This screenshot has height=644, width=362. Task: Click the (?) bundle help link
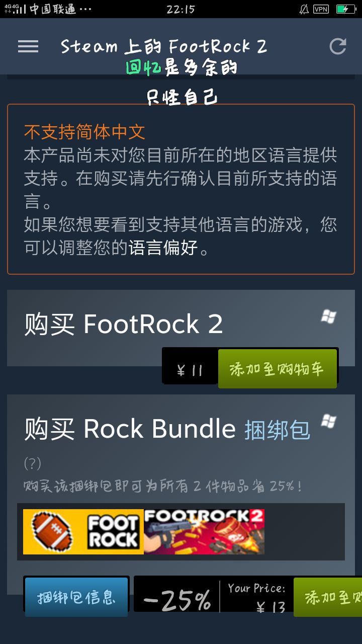[x=33, y=463]
